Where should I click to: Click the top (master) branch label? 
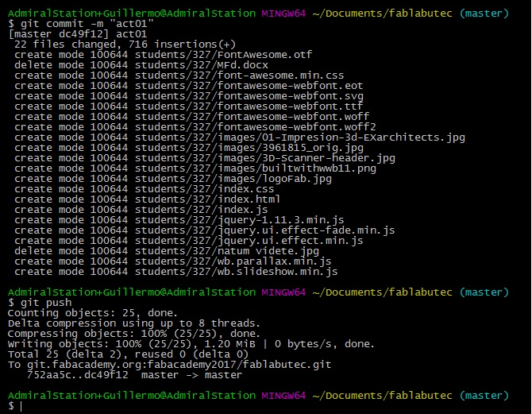coord(484,14)
